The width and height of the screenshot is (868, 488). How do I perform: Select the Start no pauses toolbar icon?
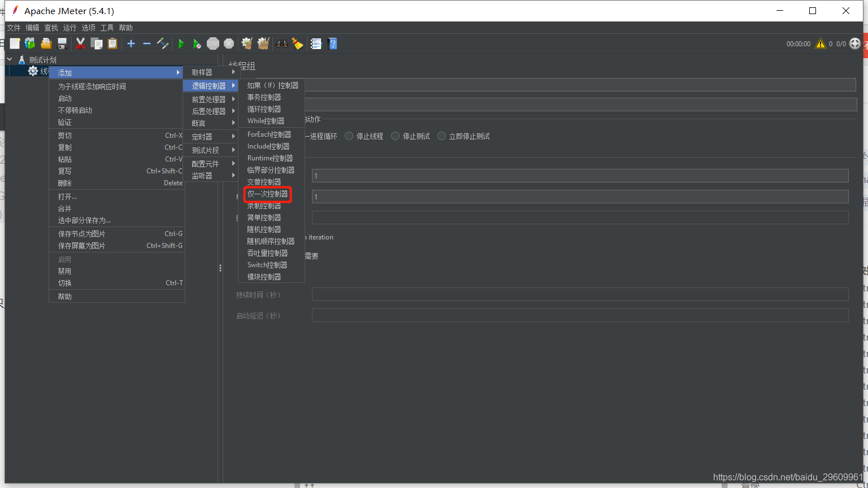coord(197,43)
